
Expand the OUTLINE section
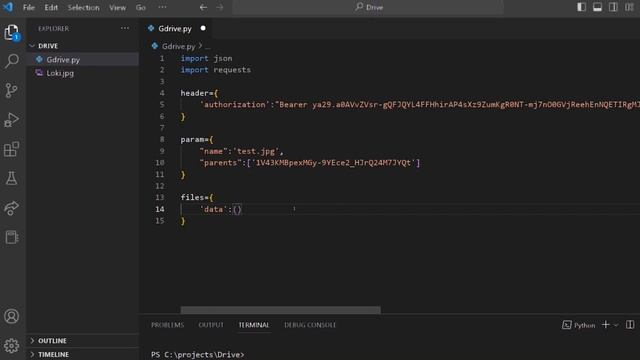83,340
